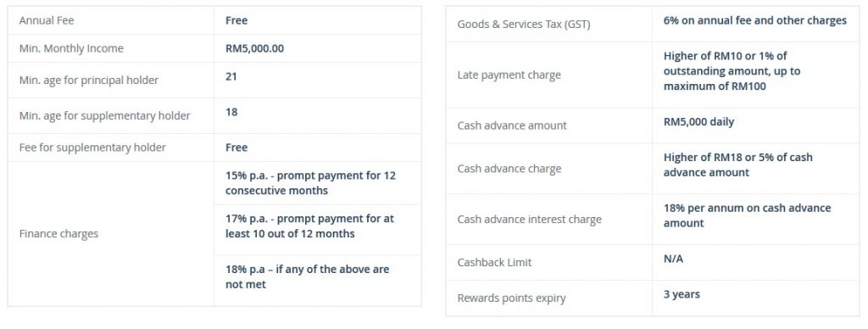Select the 6% on annual fee text
The image size is (868, 329).
755,20
